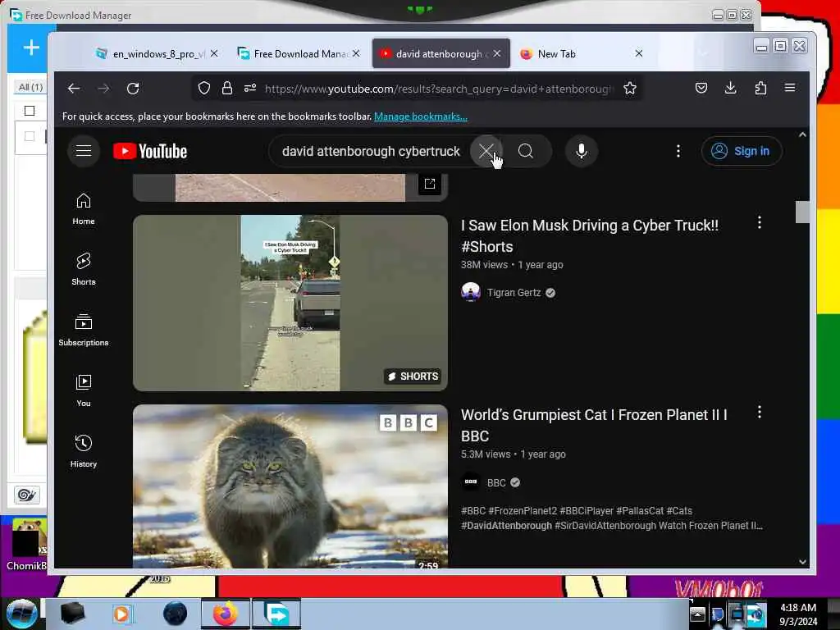Click the Tigran Gertz channel avatar
The width and height of the screenshot is (840, 630).
470,293
